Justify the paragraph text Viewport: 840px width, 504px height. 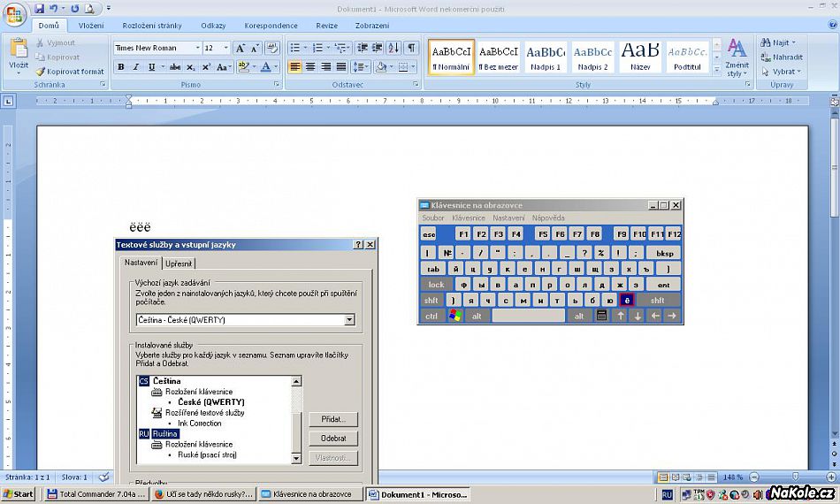tap(341, 67)
